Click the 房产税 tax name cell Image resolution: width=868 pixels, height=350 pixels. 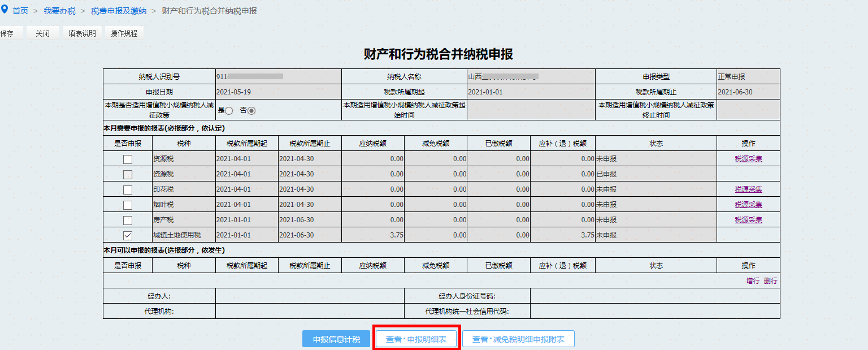184,220
